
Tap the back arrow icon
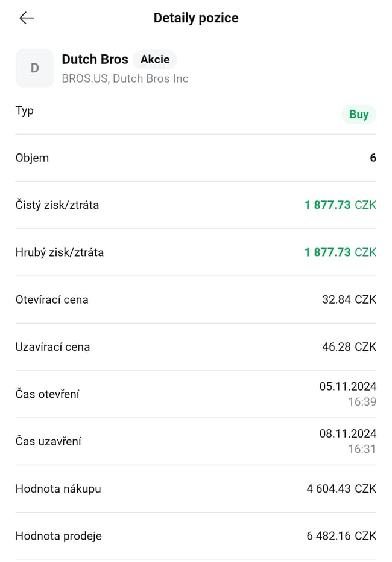(27, 18)
